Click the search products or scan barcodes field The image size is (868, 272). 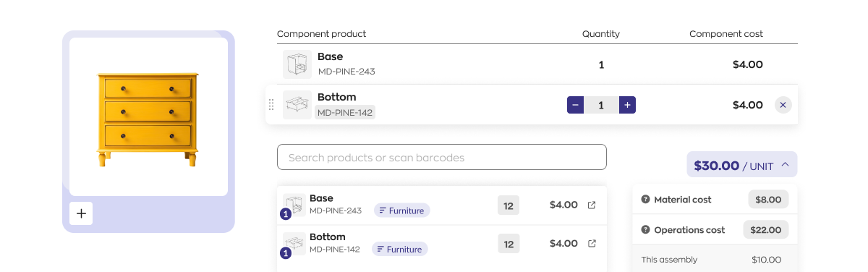click(441, 157)
